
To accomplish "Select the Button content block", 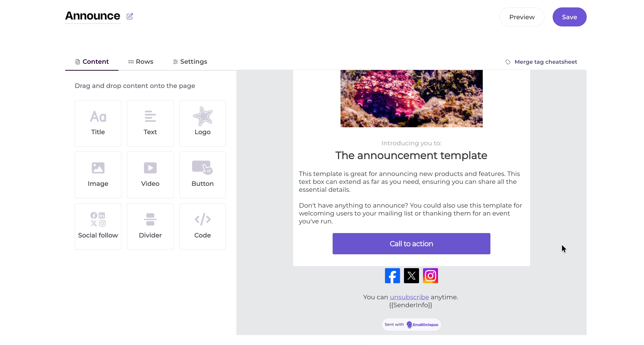I will click(x=202, y=175).
